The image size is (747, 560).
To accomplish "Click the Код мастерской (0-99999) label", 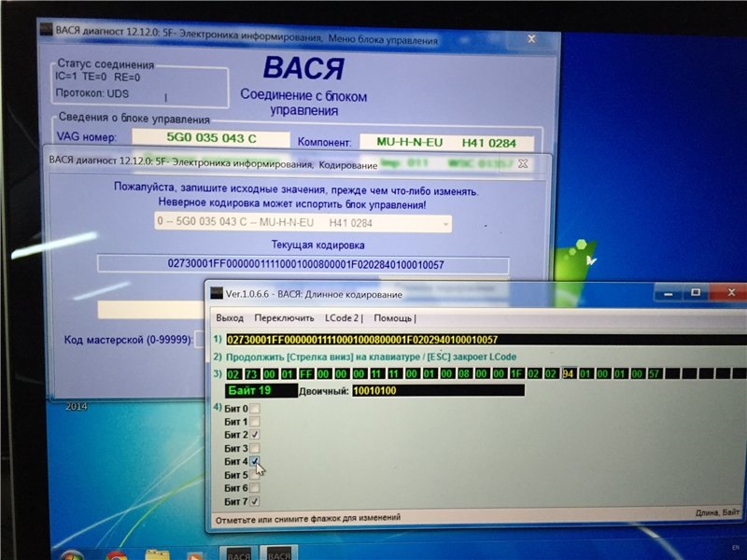I will (129, 340).
